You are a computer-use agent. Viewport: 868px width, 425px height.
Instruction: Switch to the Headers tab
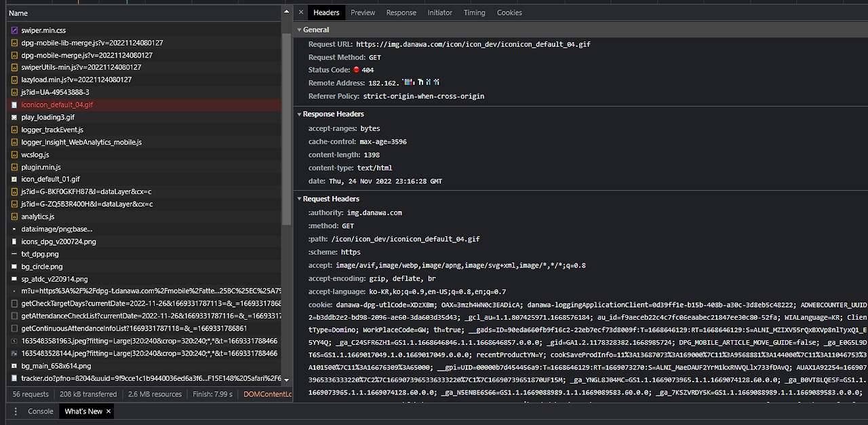coord(326,12)
